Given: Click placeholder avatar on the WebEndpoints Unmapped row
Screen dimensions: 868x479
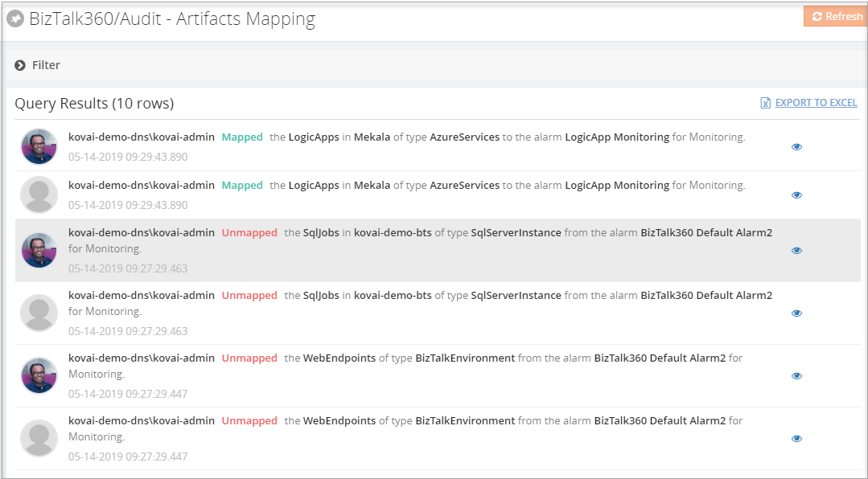Looking at the screenshot, I should tap(39, 438).
